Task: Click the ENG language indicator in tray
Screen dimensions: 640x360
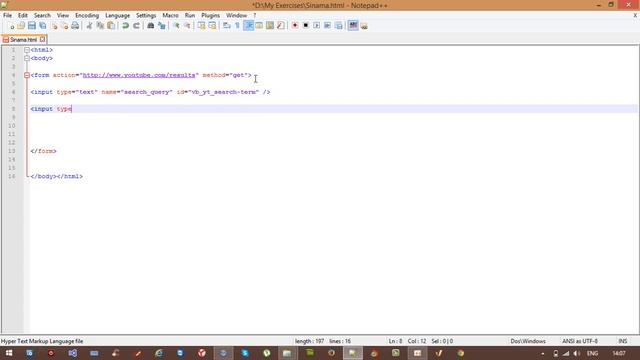Action: coord(592,353)
